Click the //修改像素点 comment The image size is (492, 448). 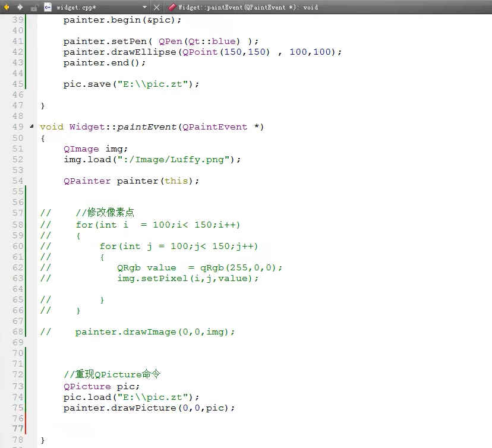point(105,212)
